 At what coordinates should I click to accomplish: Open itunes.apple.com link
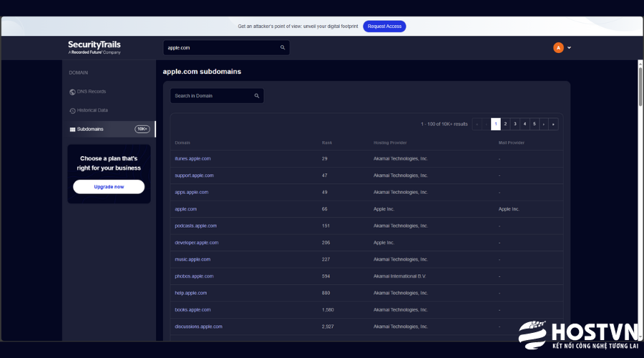(x=192, y=159)
